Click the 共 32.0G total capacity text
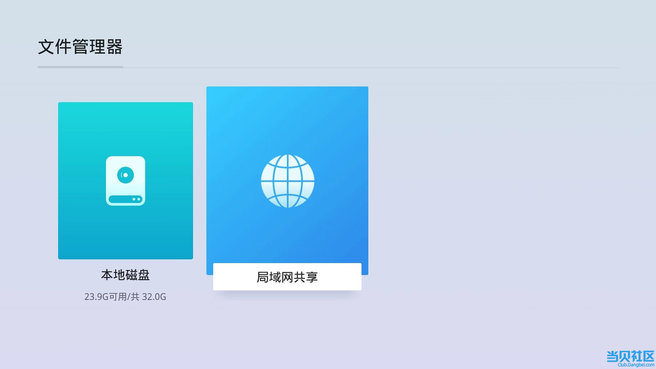 [x=149, y=297]
